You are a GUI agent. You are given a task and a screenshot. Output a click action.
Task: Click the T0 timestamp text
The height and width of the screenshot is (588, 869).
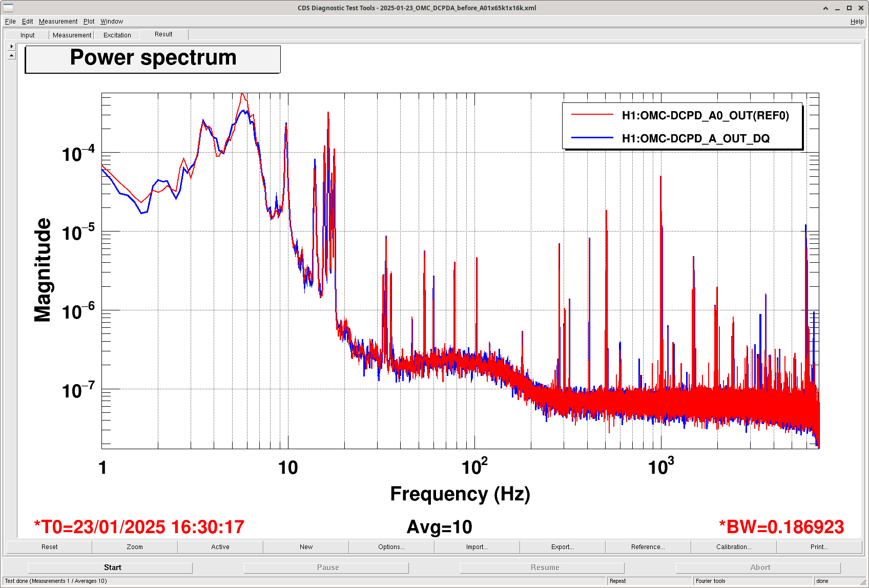click(139, 527)
